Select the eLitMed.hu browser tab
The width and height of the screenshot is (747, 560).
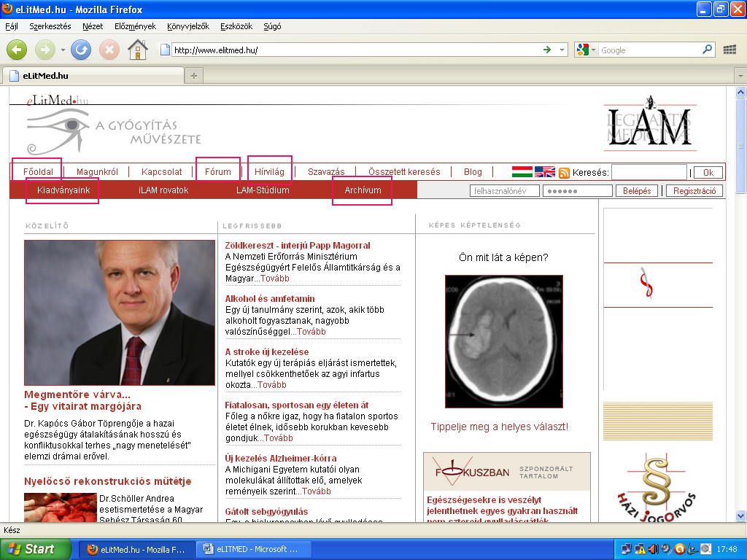click(x=93, y=75)
